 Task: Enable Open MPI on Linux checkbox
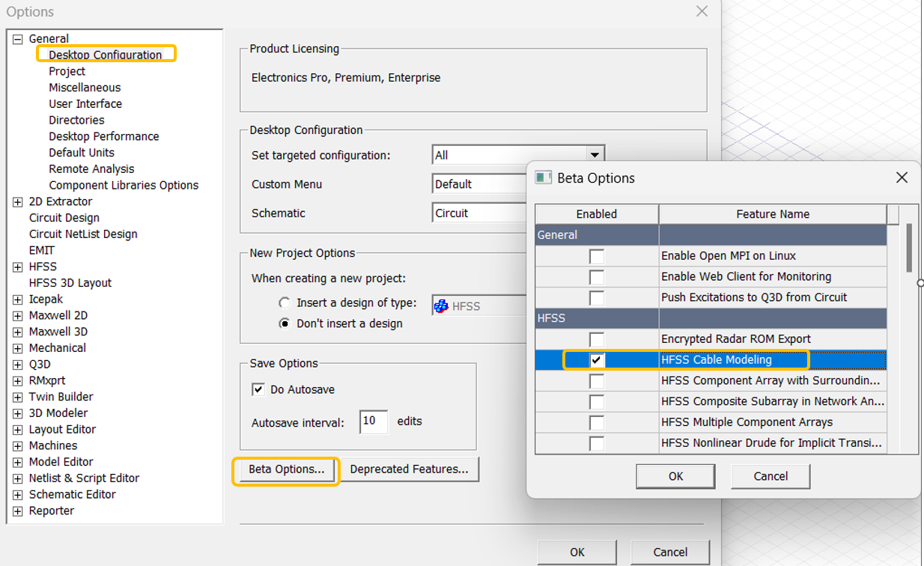pyautogui.click(x=596, y=256)
